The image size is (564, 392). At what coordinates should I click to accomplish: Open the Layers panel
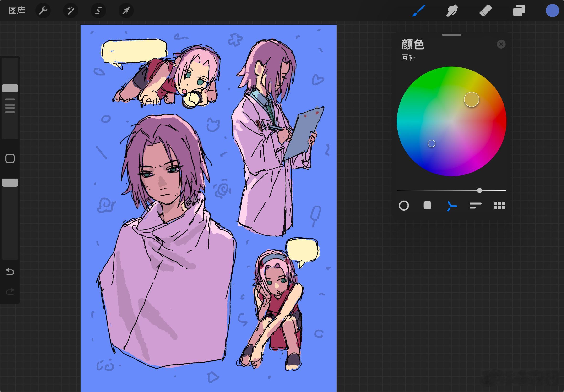(519, 11)
